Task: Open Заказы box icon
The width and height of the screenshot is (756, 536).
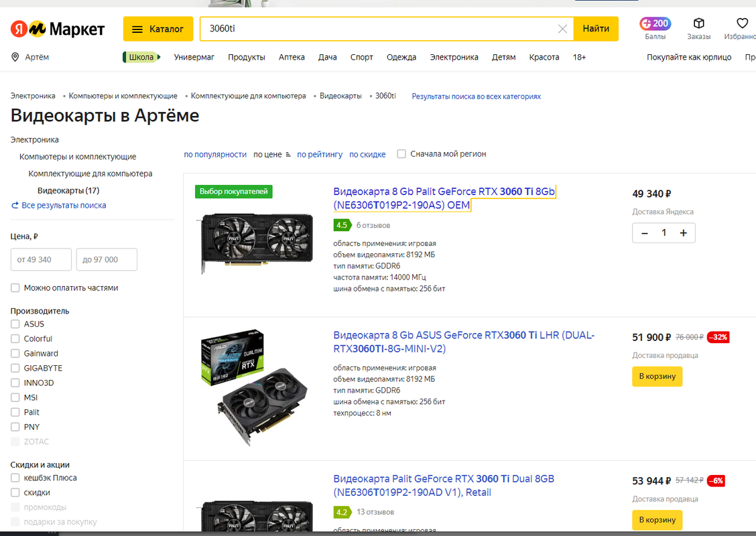Action: click(698, 23)
